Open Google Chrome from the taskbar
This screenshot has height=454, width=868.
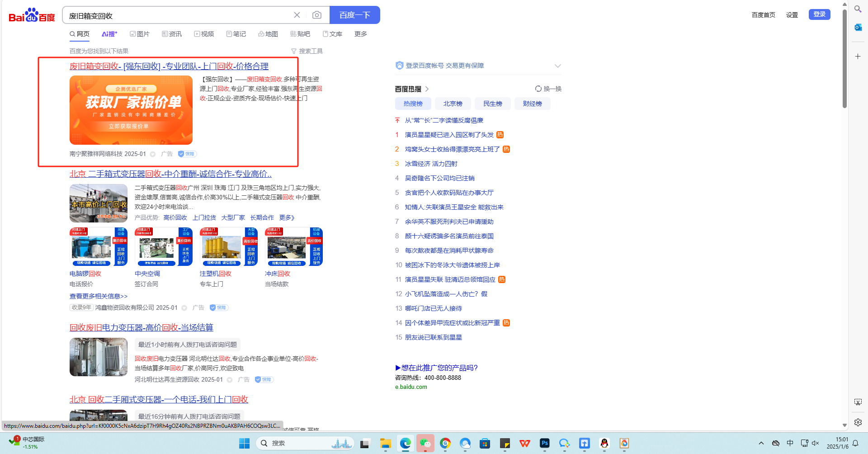pos(445,443)
